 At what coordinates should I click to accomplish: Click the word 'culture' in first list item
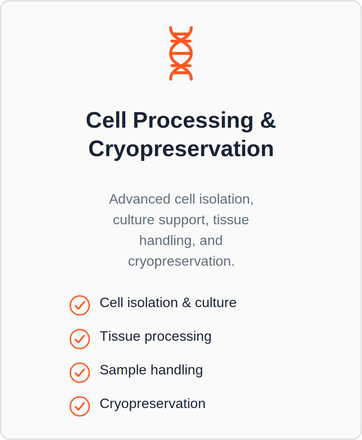coord(215,303)
